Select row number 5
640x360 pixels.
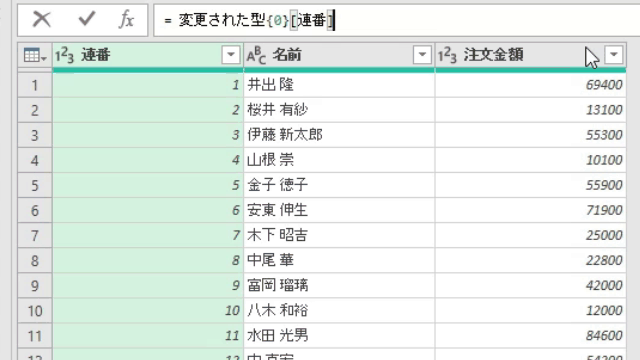pos(35,185)
